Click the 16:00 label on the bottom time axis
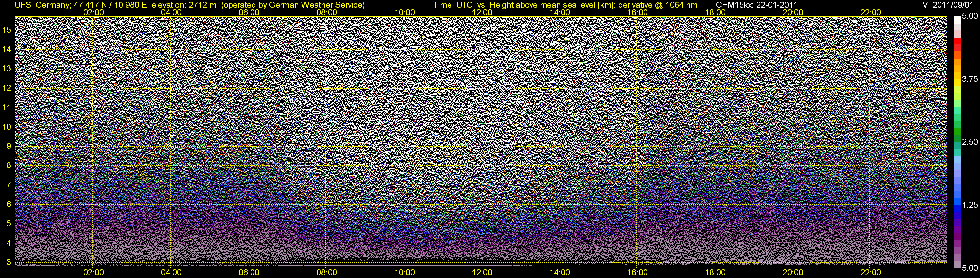This screenshot has height=278, width=980. pyautogui.click(x=638, y=273)
